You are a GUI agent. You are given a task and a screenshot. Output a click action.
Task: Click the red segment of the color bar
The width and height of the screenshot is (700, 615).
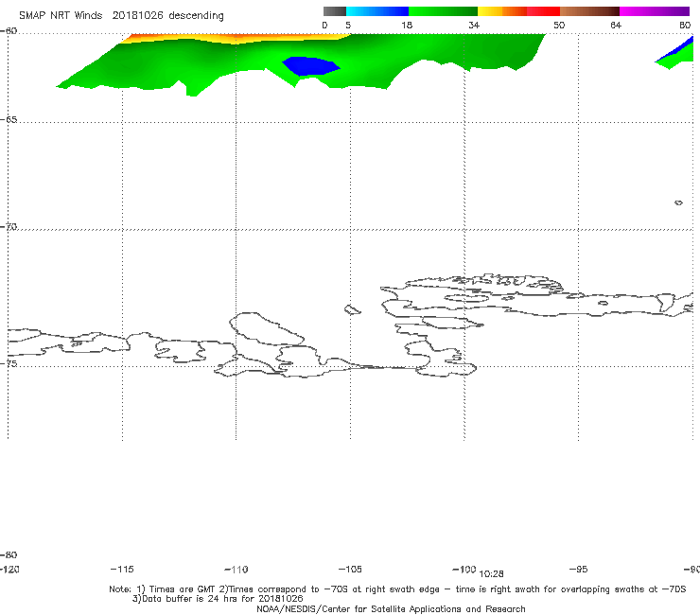(543, 11)
